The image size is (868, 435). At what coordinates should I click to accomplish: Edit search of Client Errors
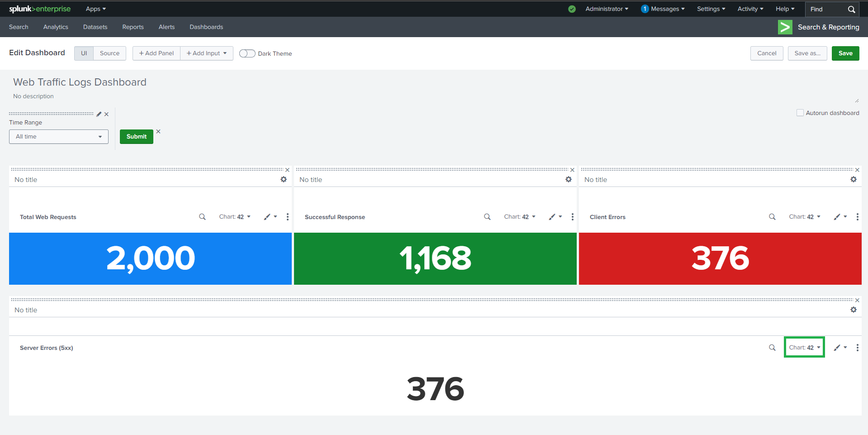(772, 217)
